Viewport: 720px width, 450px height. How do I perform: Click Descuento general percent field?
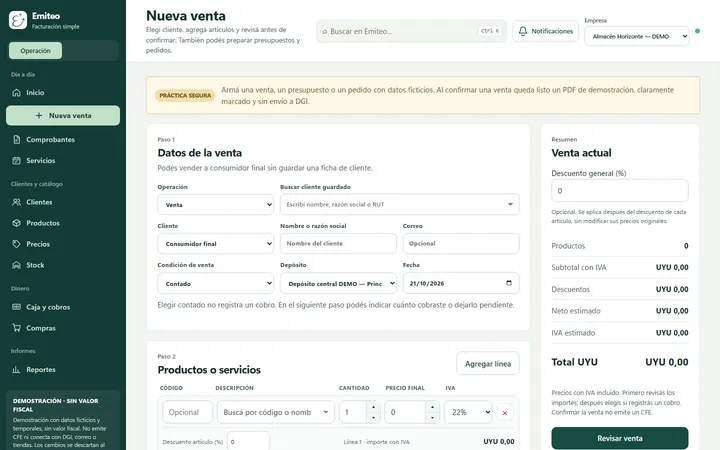(620, 191)
